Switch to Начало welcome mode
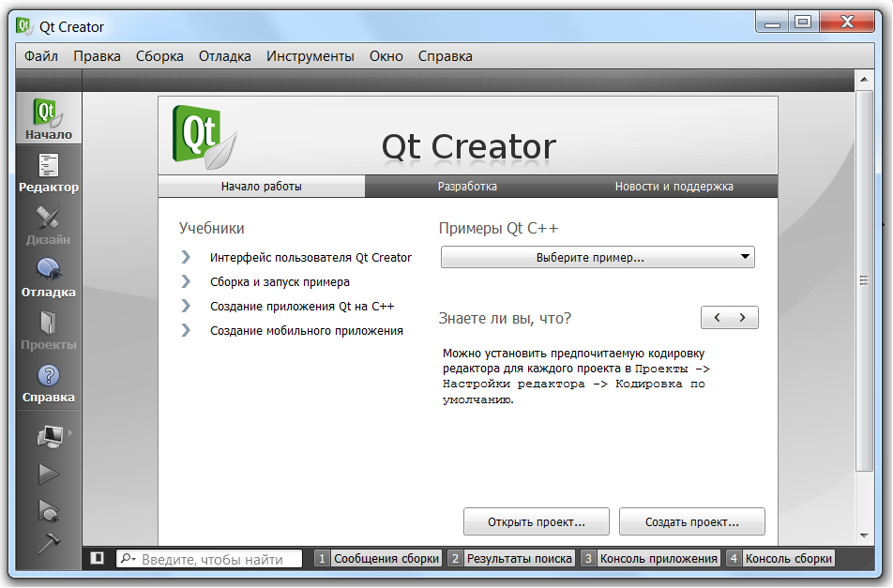The height and width of the screenshot is (588, 893). [49, 118]
